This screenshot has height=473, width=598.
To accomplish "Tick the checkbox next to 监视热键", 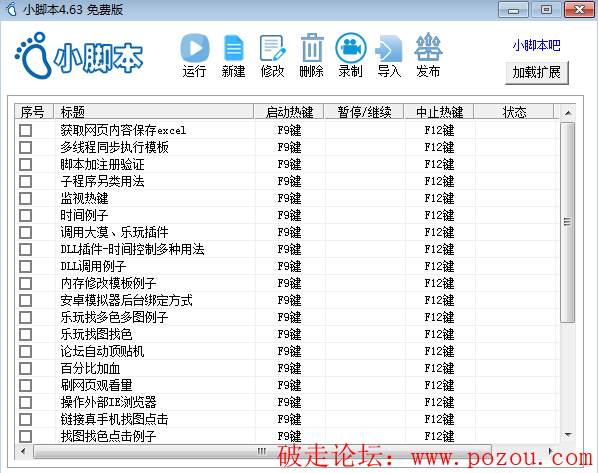I will coord(26,198).
